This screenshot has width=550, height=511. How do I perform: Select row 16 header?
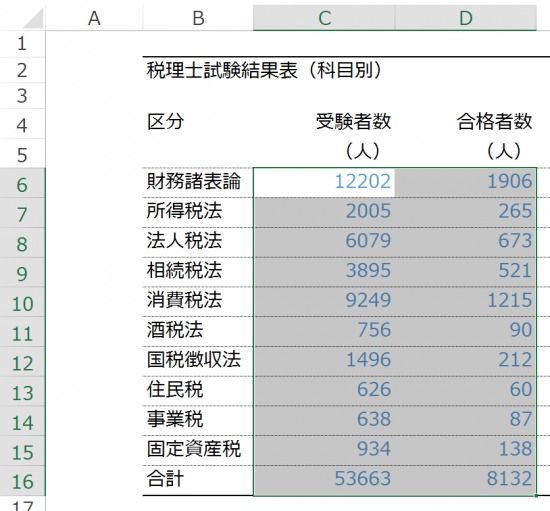22,481
